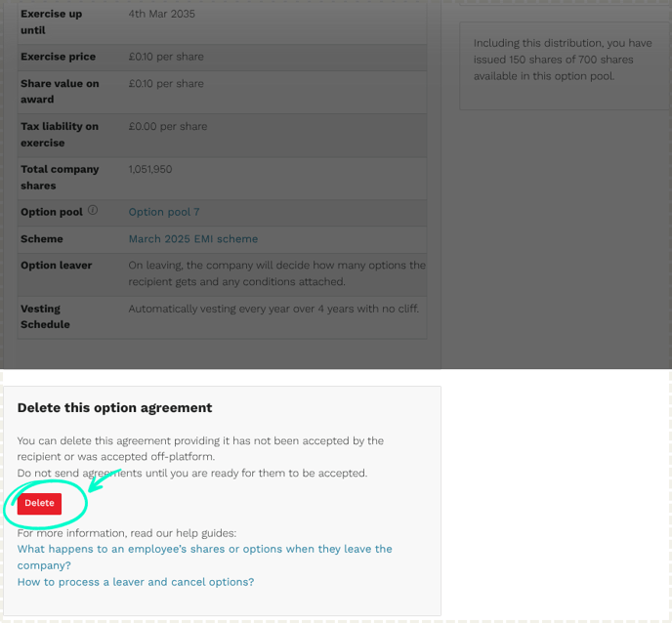This screenshot has width=672, height=623.
Task: Click the £0.00 per share tax liability value
Action: pyautogui.click(x=168, y=126)
